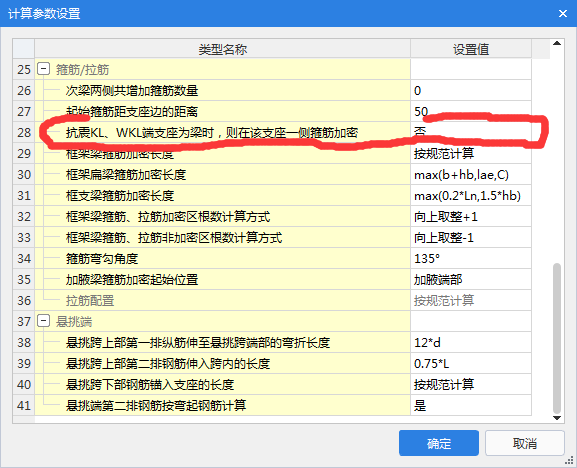
Task: Edit the 0.75*L value
Action: 471,363
